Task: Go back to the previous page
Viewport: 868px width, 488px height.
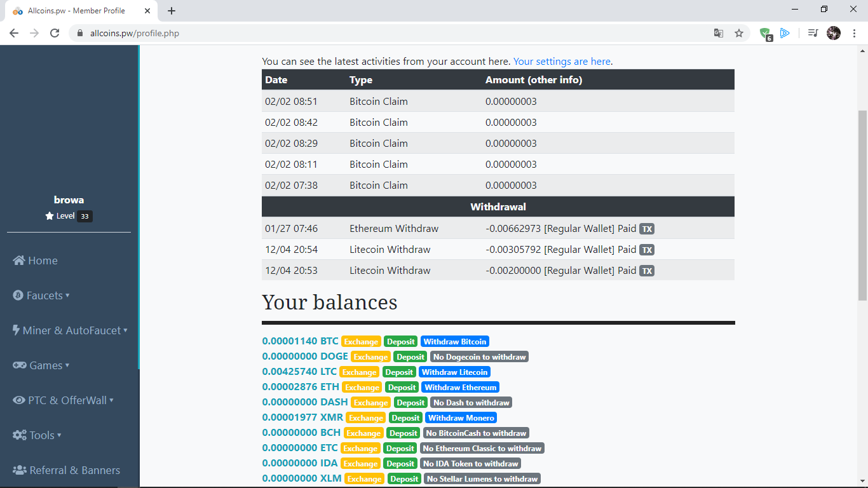Action: click(x=14, y=33)
